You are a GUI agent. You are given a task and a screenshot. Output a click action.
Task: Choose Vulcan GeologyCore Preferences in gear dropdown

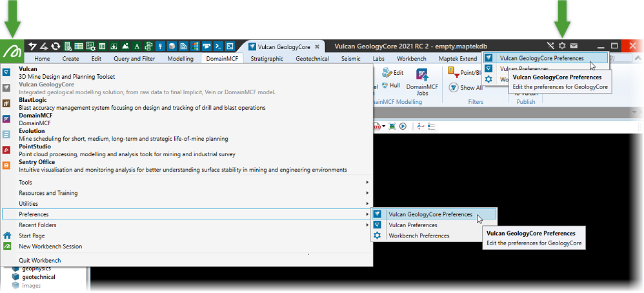(x=545, y=58)
